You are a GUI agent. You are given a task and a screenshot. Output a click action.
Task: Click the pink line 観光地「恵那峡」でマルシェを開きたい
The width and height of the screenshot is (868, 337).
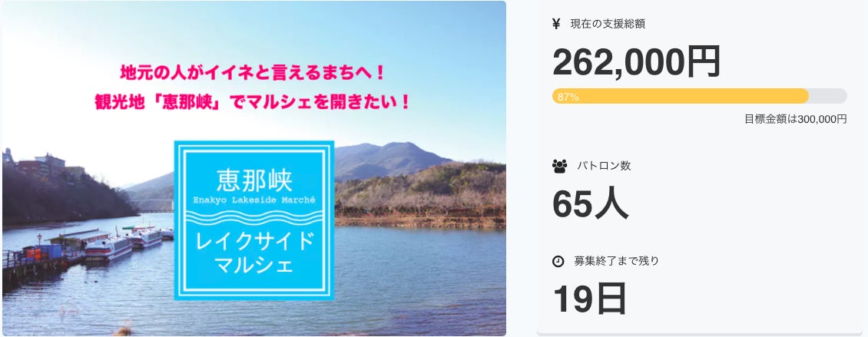pyautogui.click(x=253, y=101)
